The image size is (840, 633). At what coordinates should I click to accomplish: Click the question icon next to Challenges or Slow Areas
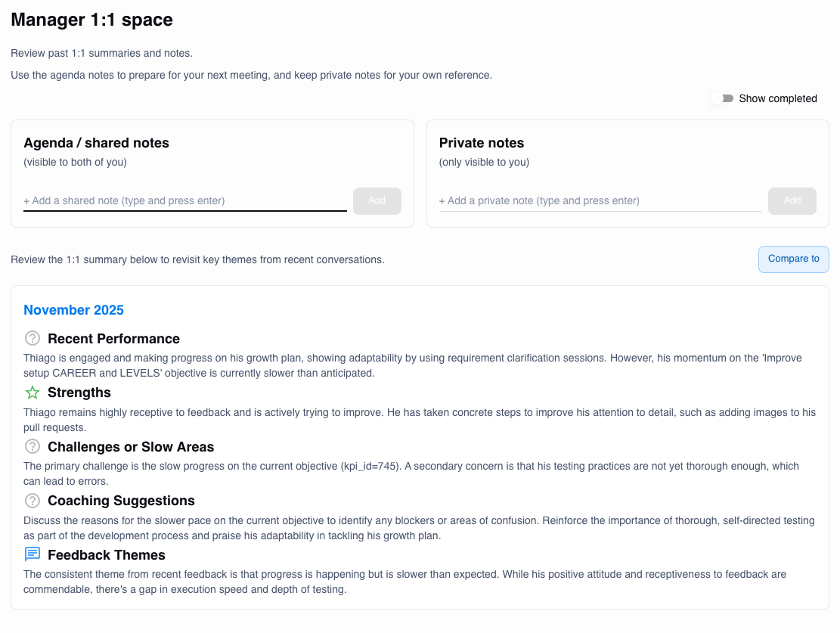tap(33, 447)
